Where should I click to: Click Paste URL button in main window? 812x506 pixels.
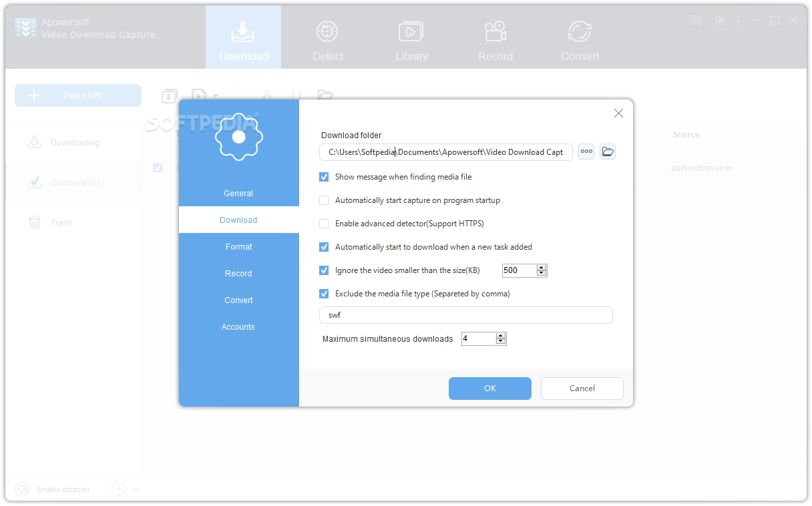click(x=78, y=95)
